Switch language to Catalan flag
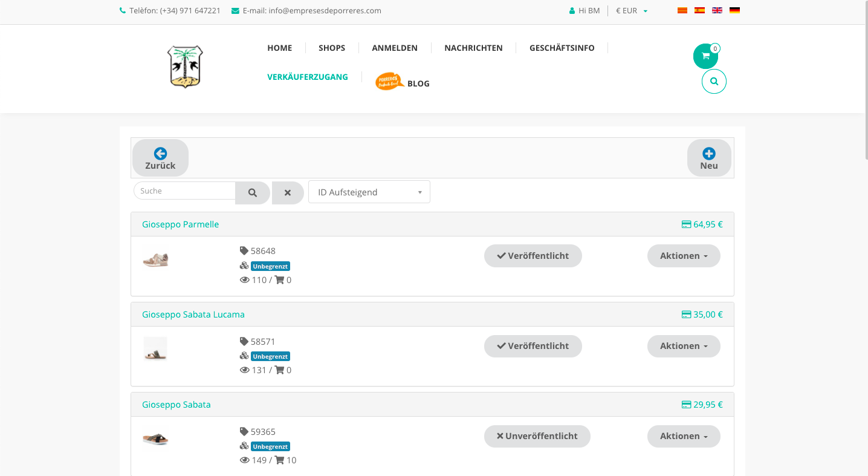The image size is (868, 476). click(x=682, y=10)
